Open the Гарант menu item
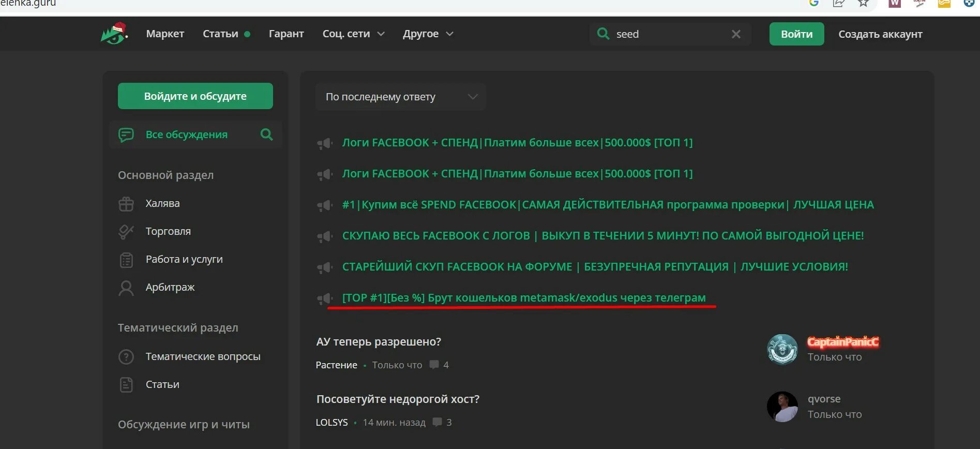Screen dimensions: 980x449 [x=286, y=34]
